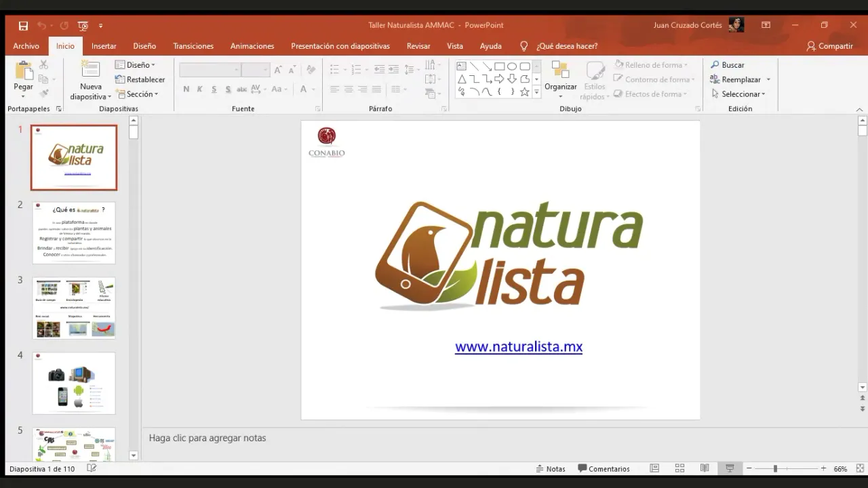Screen dimensions: 868x488
Task: Open the Seleccionar dropdown
Action: pyautogui.click(x=738, y=94)
